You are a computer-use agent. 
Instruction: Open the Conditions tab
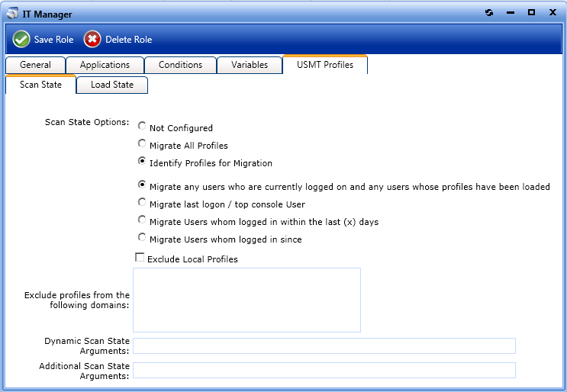tap(180, 65)
